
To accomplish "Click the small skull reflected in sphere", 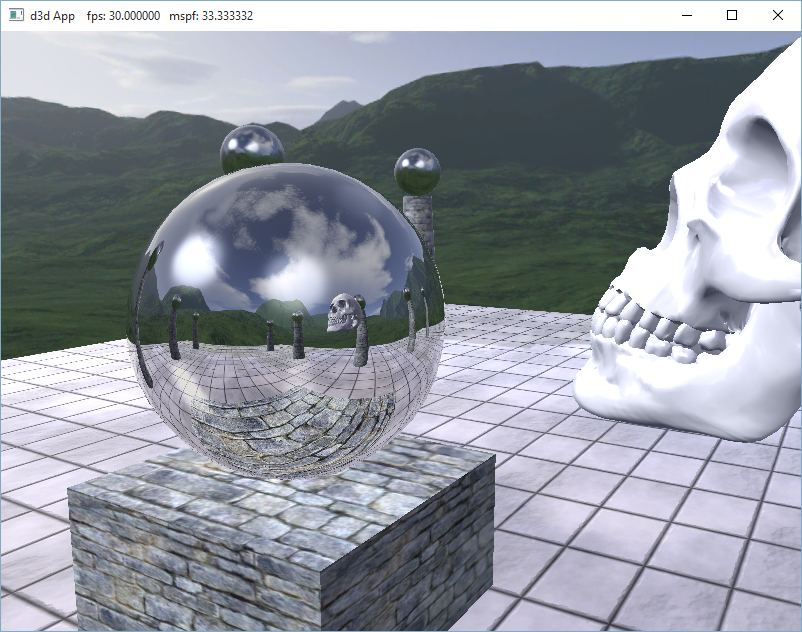I will pyautogui.click(x=345, y=313).
